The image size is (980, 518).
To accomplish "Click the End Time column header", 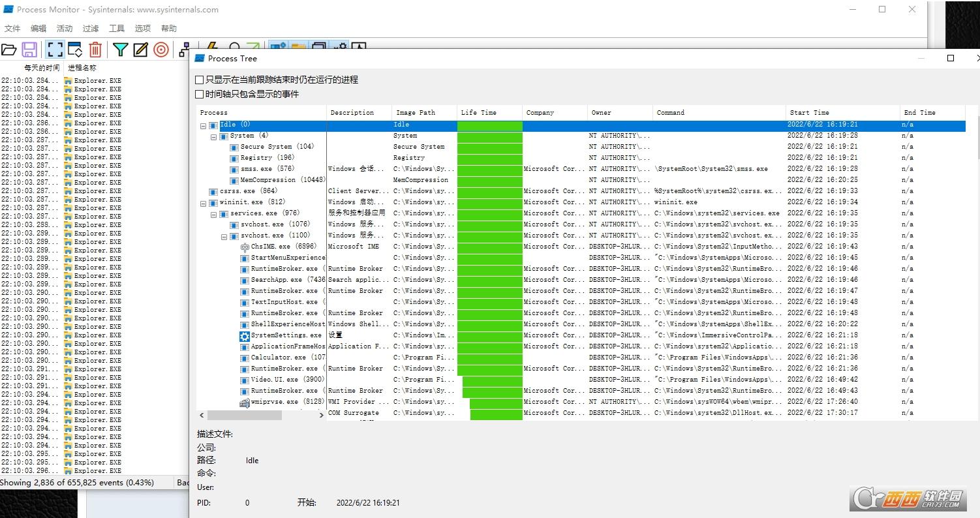I will (x=933, y=113).
